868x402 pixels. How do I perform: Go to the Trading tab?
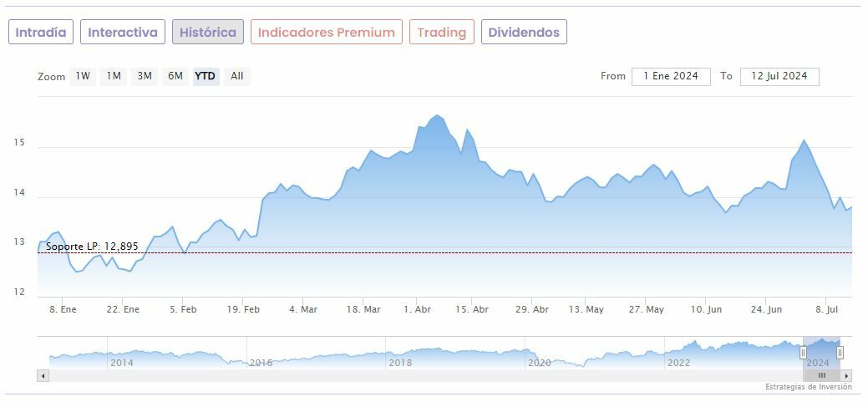[x=441, y=33]
